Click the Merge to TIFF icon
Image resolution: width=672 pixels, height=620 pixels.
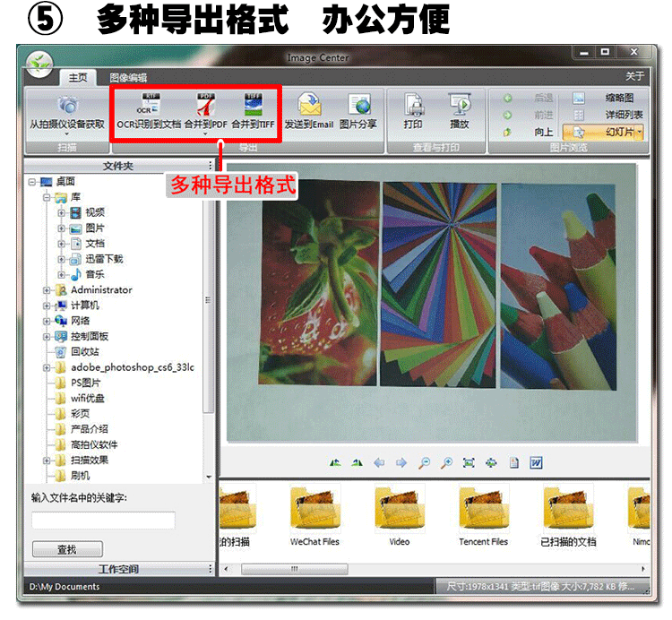click(x=253, y=105)
